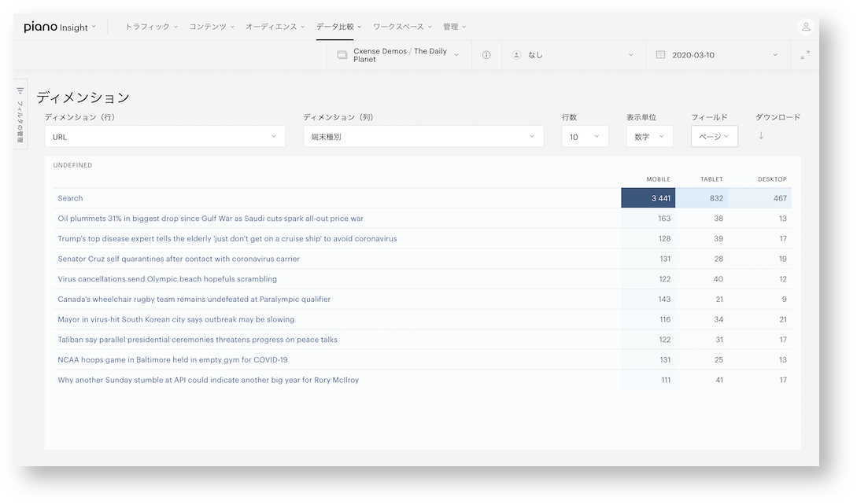
Task: Open the 管理 menu
Action: pyautogui.click(x=454, y=27)
